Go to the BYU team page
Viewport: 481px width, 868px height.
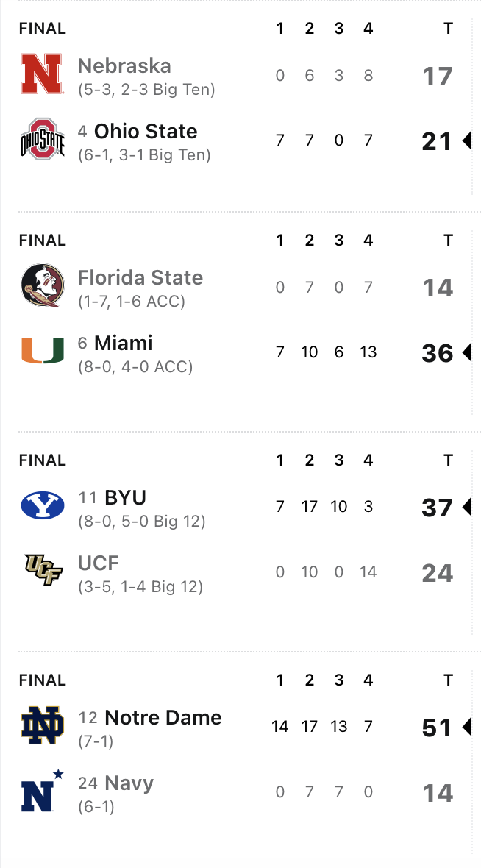pyautogui.click(x=125, y=498)
